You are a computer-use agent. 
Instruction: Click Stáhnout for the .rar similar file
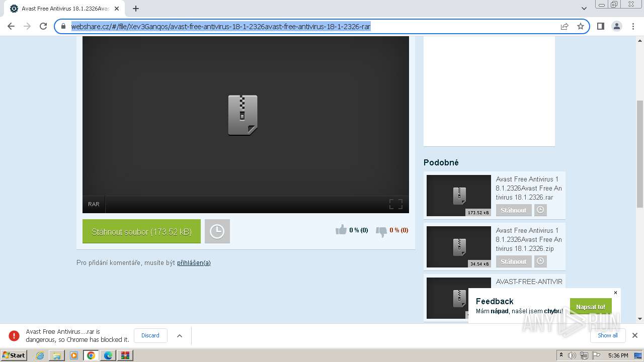tap(514, 210)
